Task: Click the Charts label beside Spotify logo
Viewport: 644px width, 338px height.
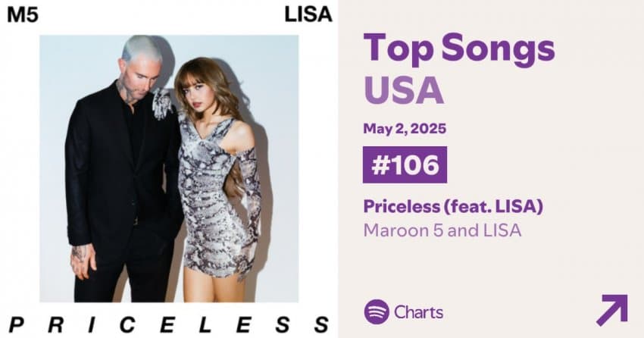Action: click(x=418, y=312)
